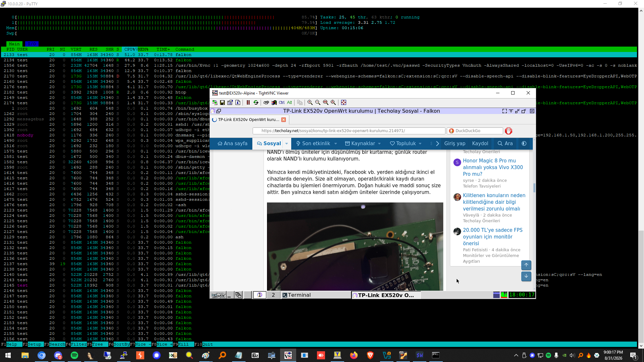This screenshot has width=644, height=362.
Task: Open the Kaynaklar nav item
Action: [x=360, y=143]
